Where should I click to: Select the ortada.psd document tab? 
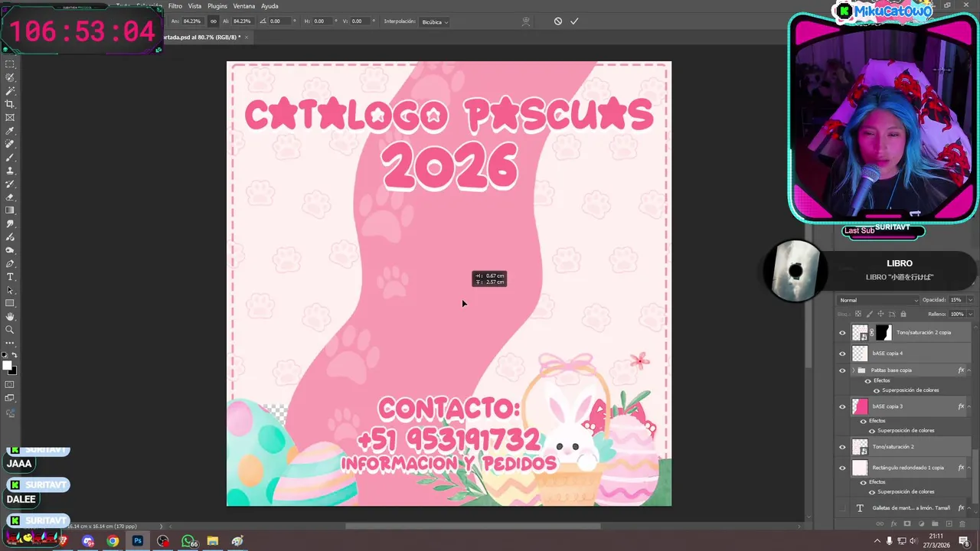[202, 37]
